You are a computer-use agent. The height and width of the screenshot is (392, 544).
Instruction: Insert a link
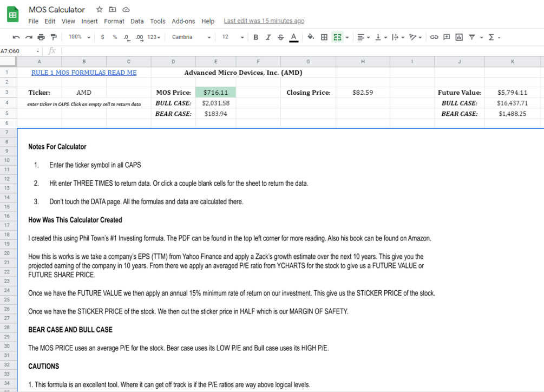(x=434, y=37)
